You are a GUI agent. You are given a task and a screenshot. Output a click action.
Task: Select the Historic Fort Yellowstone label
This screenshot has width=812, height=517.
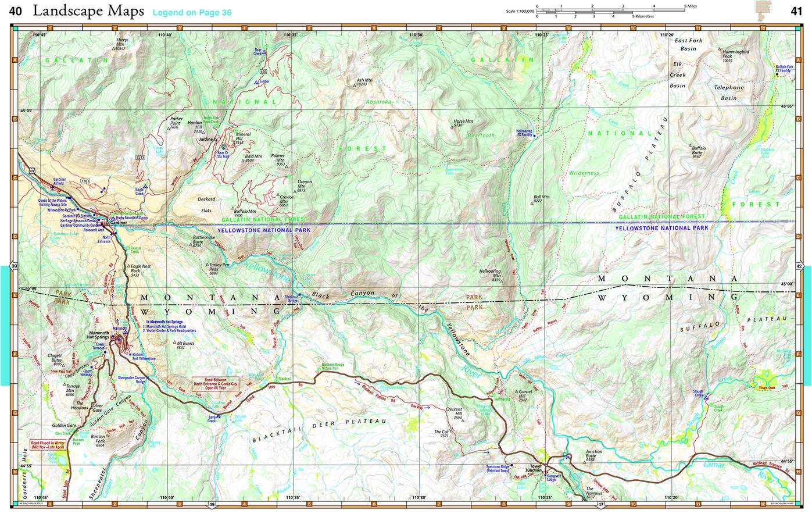click(x=144, y=357)
